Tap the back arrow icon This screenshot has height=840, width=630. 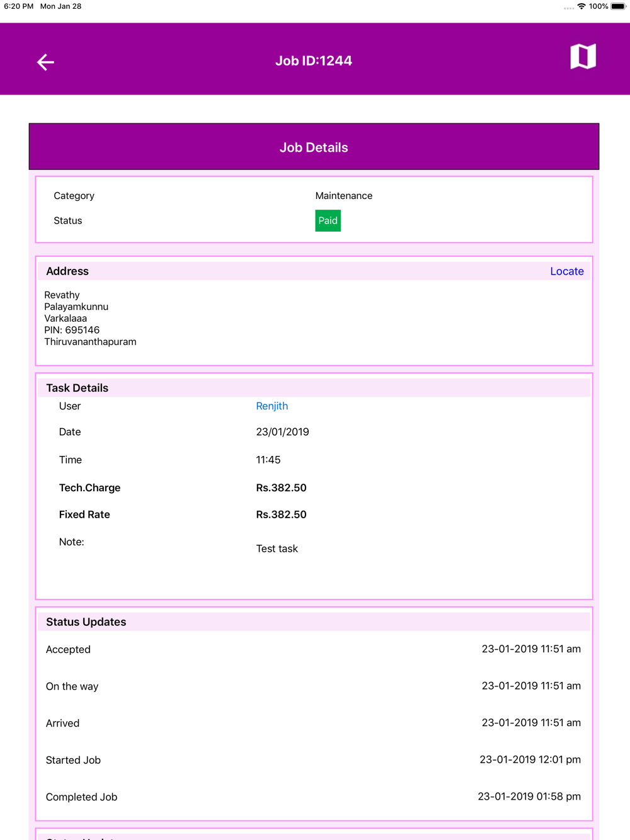(45, 62)
